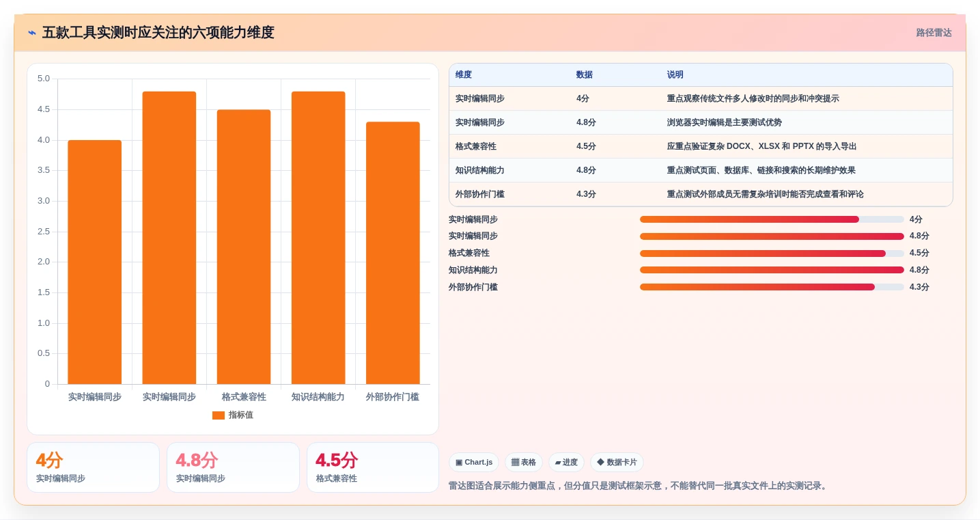The image size is (980, 520).
Task: Click the 4.5分 cell in the table
Action: pos(586,147)
